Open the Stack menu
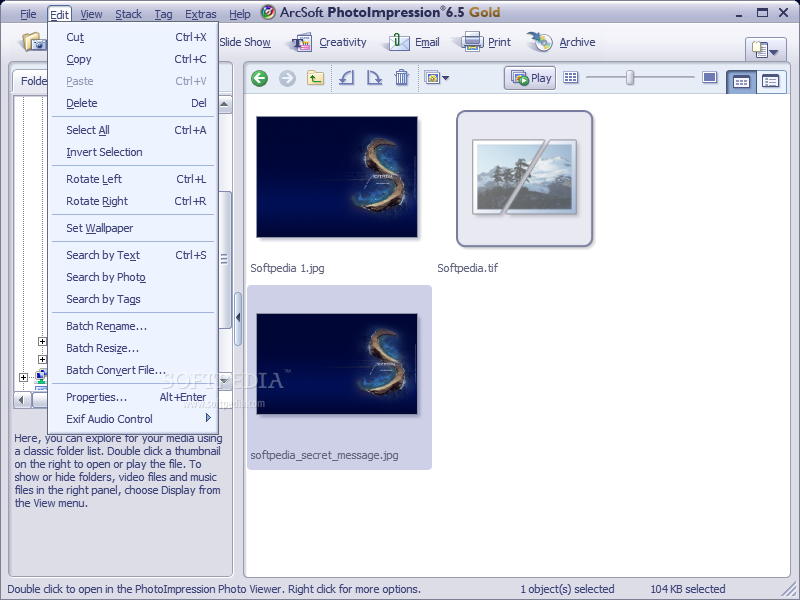This screenshot has width=800, height=600. point(128,14)
